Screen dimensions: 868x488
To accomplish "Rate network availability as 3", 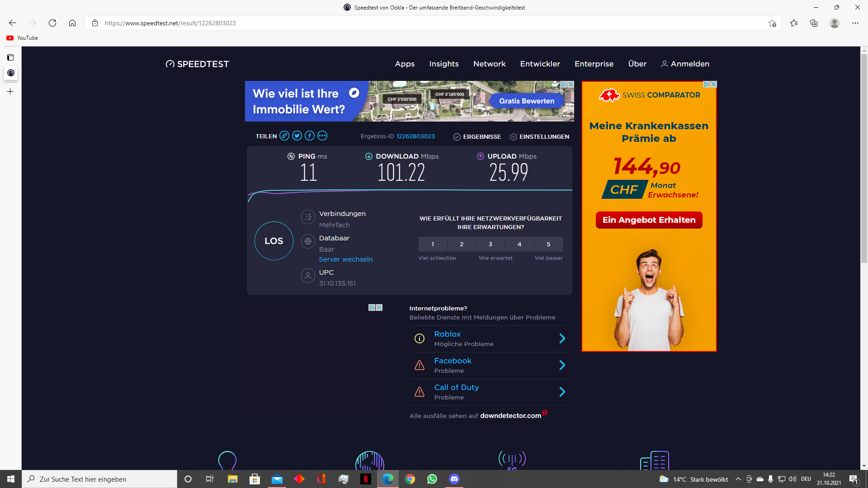I will click(491, 244).
